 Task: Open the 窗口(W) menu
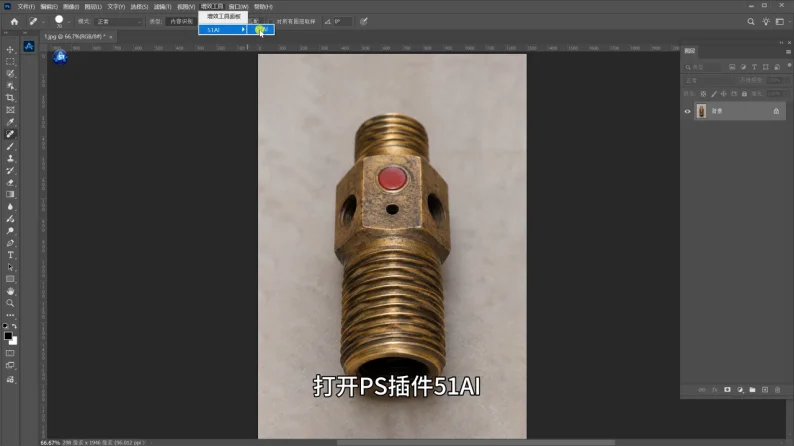[x=238, y=7]
